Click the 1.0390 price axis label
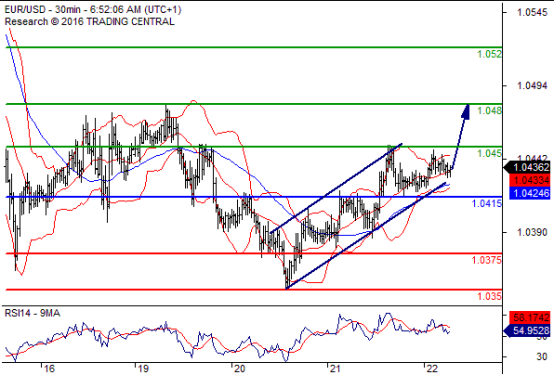The height and width of the screenshot is (376, 554). point(532,232)
